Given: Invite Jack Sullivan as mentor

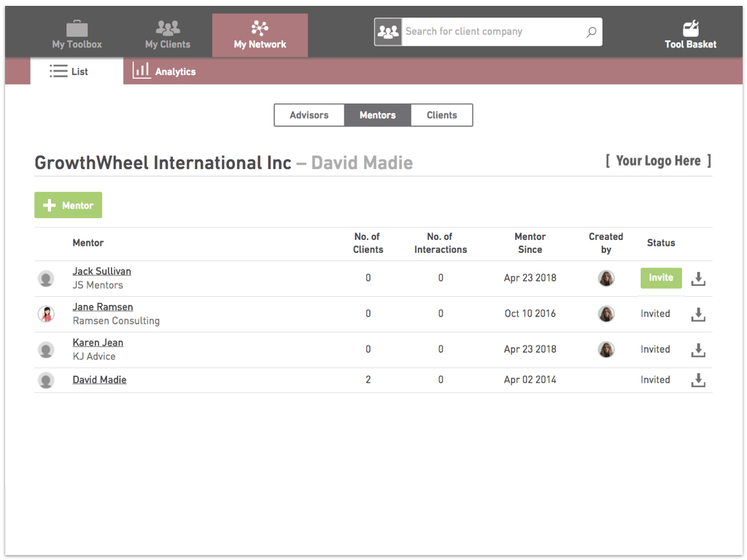Looking at the screenshot, I should [661, 278].
